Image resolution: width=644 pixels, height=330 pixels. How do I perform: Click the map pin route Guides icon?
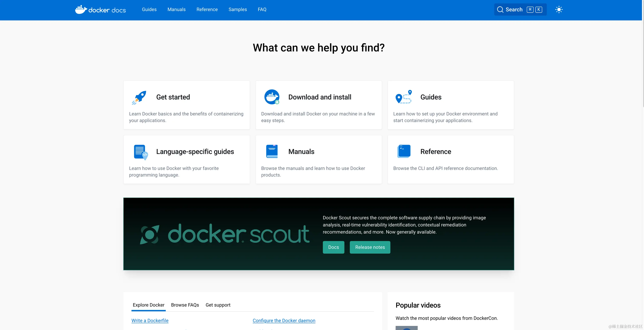coord(404,97)
